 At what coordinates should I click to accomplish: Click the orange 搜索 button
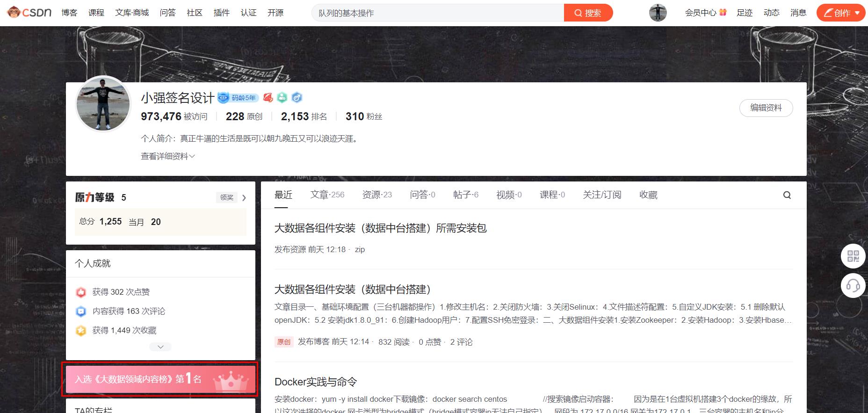coord(588,13)
